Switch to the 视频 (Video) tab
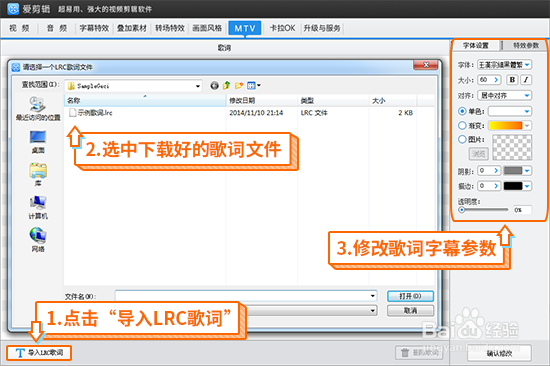Screen dimensions: 550x366 20,28
